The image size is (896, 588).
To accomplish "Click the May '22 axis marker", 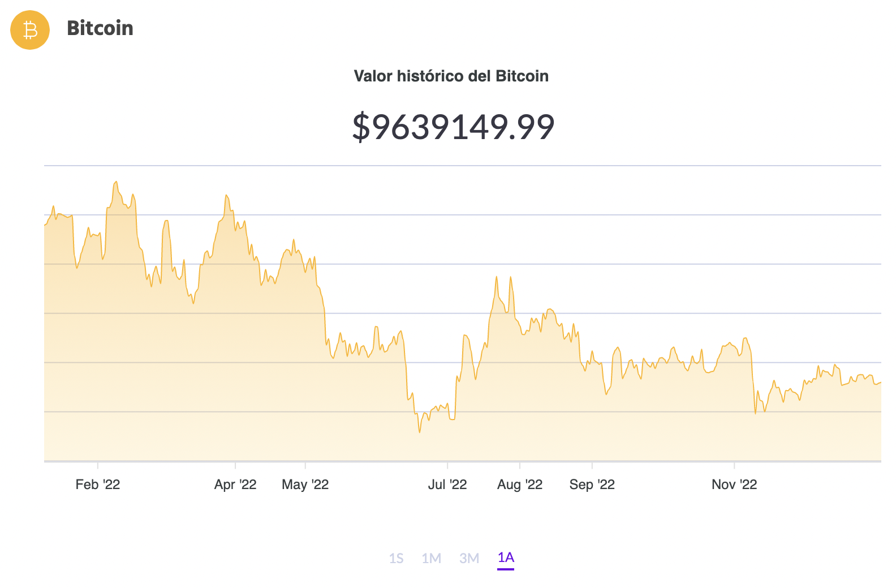I will (305, 484).
